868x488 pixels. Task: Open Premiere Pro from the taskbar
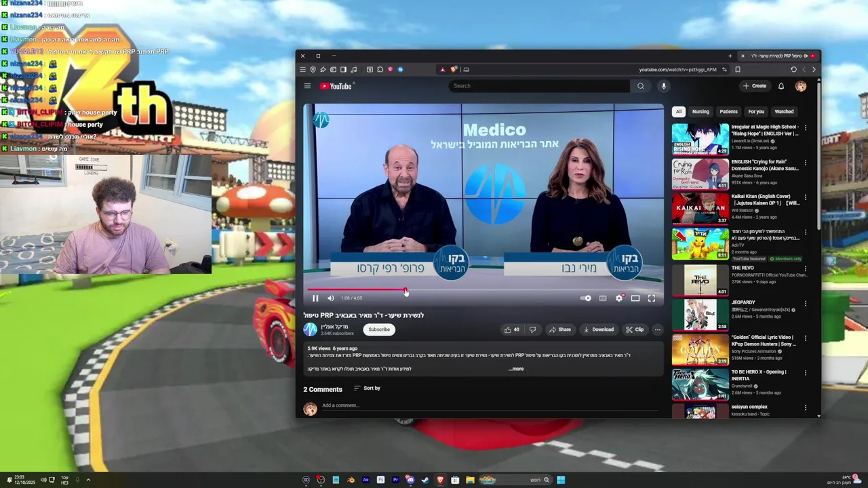395,480
